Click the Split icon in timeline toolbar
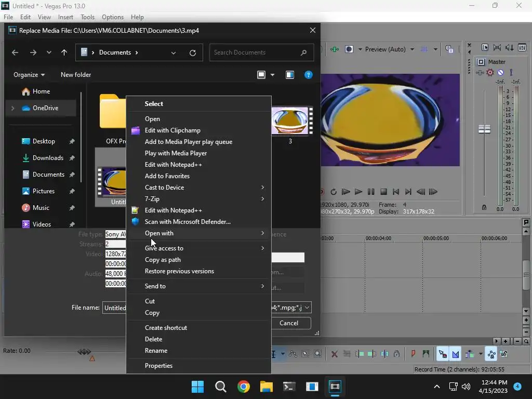The width and height of the screenshot is (532, 399). tap(384, 354)
